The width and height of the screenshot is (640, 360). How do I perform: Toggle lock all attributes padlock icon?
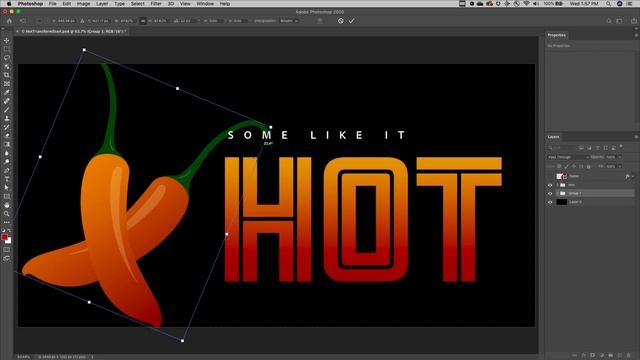point(589,167)
